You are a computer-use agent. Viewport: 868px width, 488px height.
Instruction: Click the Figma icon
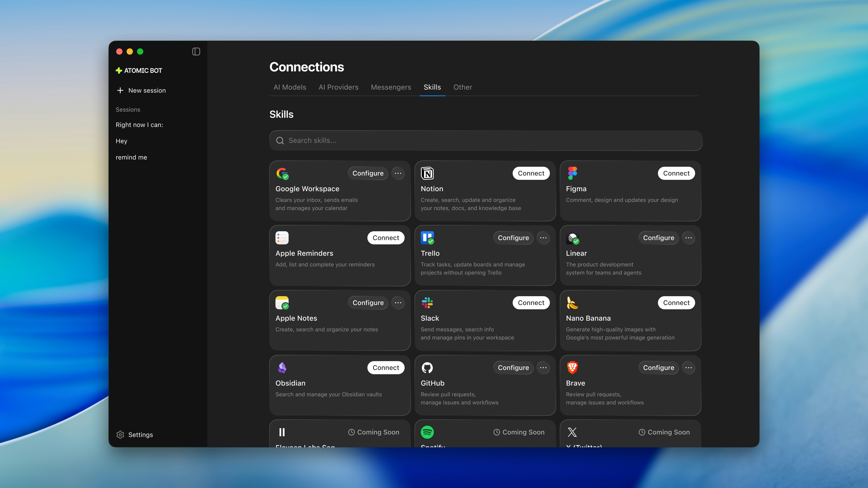point(573,173)
